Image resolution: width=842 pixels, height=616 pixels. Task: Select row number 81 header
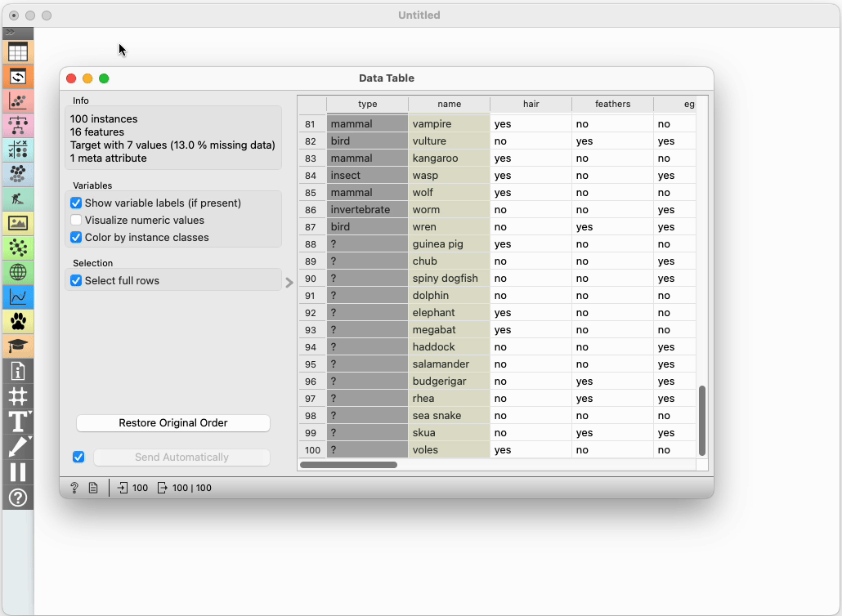pyautogui.click(x=311, y=124)
